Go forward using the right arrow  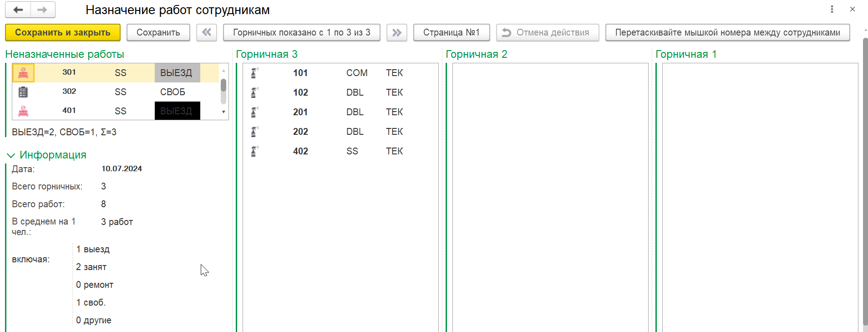(42, 10)
